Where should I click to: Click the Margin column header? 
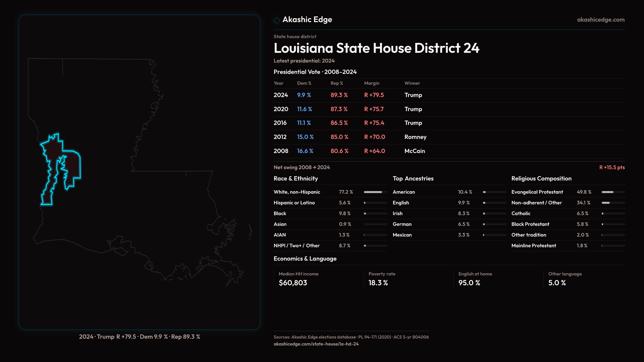(x=372, y=83)
